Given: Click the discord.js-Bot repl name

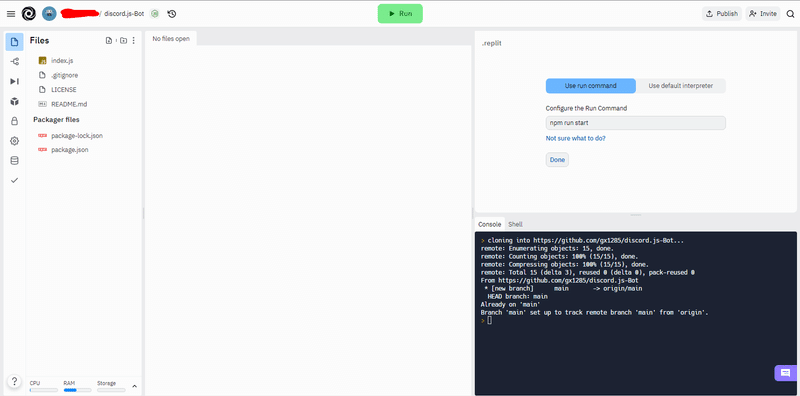Looking at the screenshot, I should tap(124, 14).
